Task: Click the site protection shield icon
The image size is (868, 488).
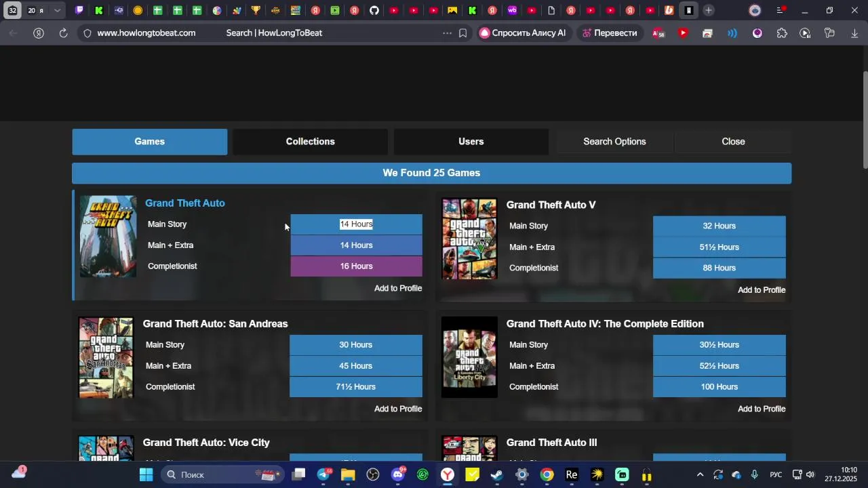Action: (x=87, y=33)
